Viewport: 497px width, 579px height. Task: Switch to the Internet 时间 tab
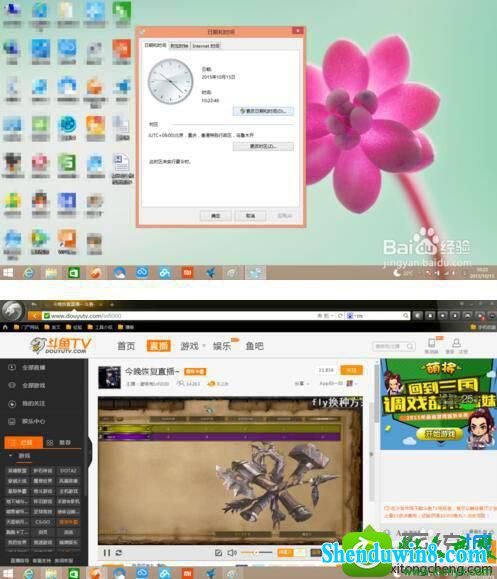(206, 46)
